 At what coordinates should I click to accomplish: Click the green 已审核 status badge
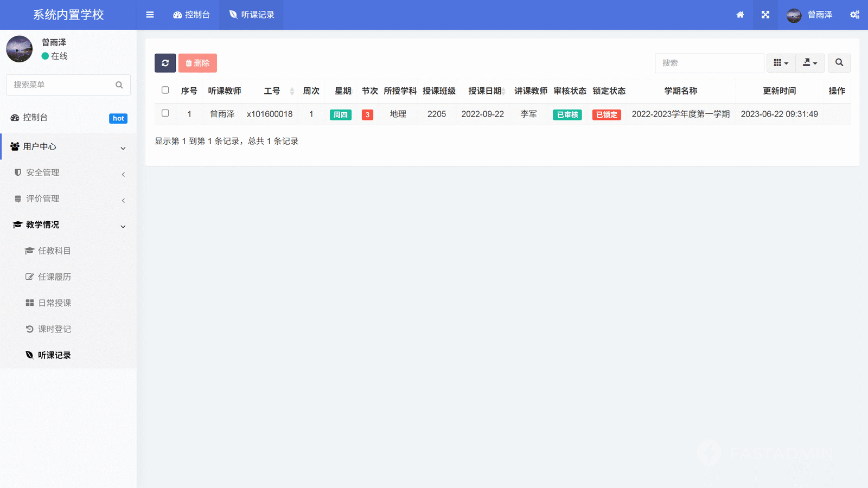click(x=567, y=114)
